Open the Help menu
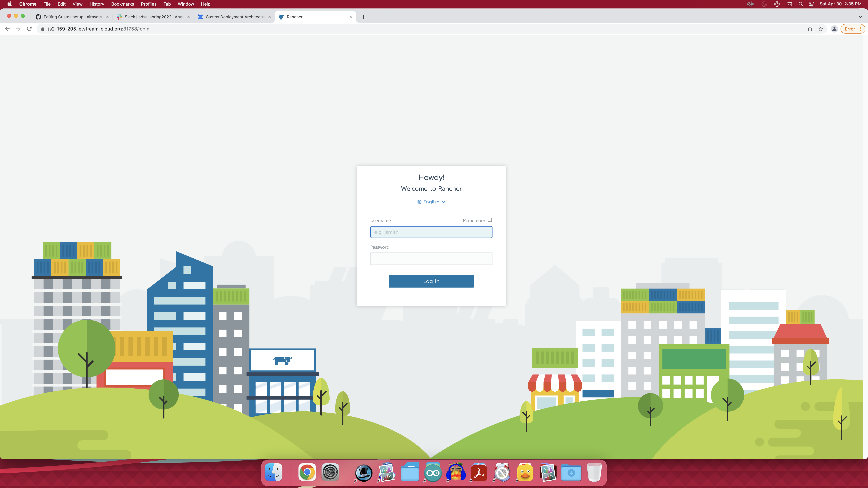 [x=205, y=4]
